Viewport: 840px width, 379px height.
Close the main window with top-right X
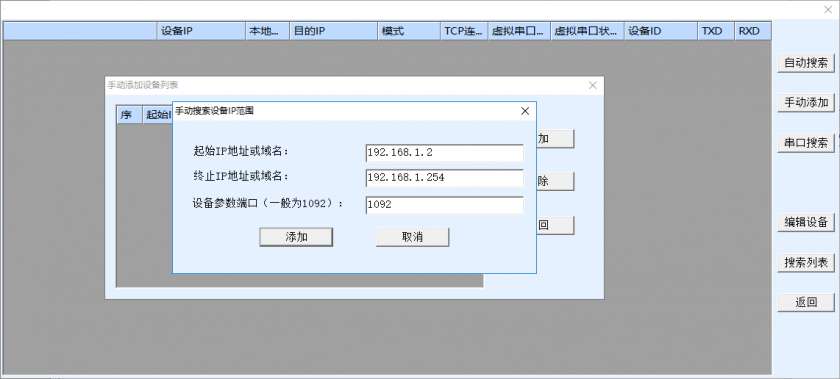(x=827, y=10)
